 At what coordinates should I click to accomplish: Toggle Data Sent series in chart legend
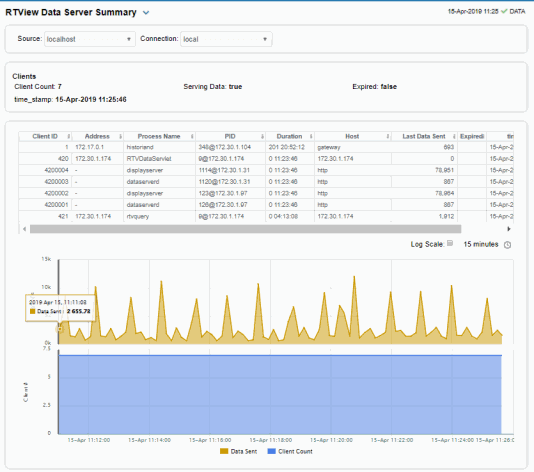238,452
